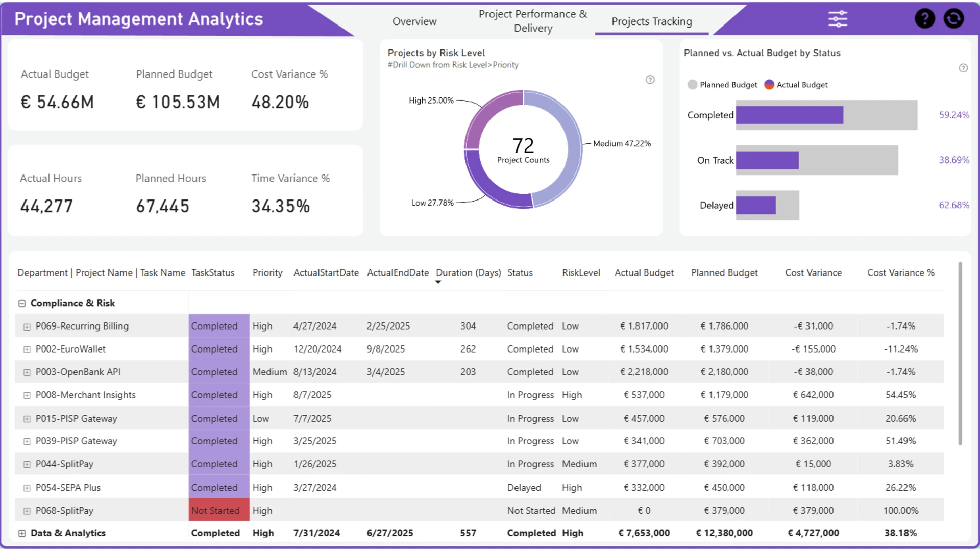This screenshot has height=551, width=980.
Task: Click the red Not Started task status cell
Action: [x=219, y=511]
